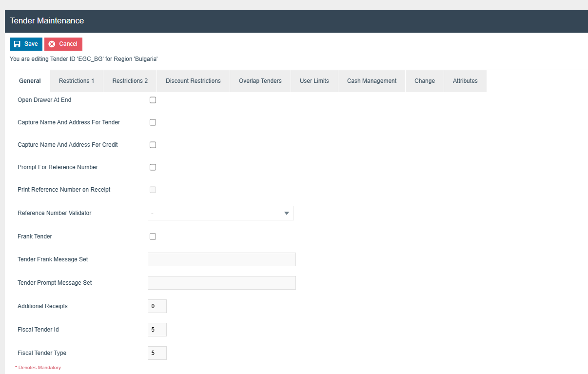588x374 pixels.
Task: Open the Restrictions 2 tab
Action: 130,81
